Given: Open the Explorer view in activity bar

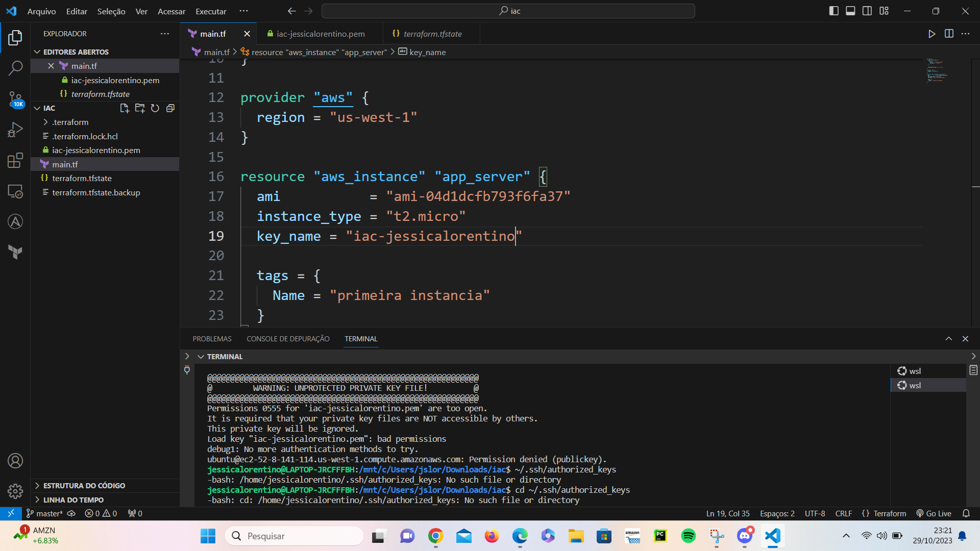Looking at the screenshot, I should 15,37.
